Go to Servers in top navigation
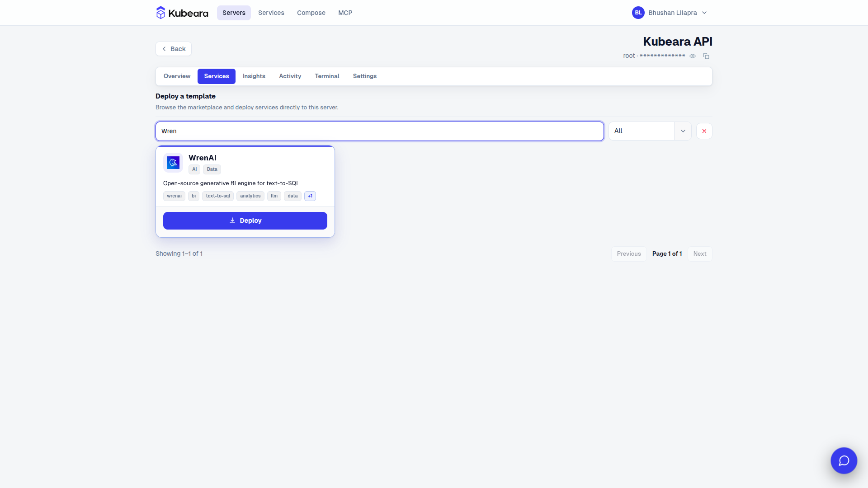The width and height of the screenshot is (868, 488). (234, 13)
